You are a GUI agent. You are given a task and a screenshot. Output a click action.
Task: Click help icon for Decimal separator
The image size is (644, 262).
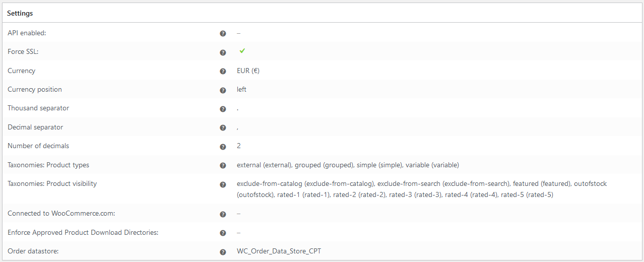[223, 128]
